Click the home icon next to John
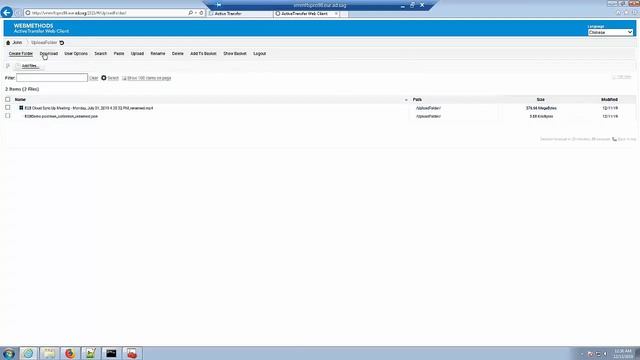 tap(8, 42)
